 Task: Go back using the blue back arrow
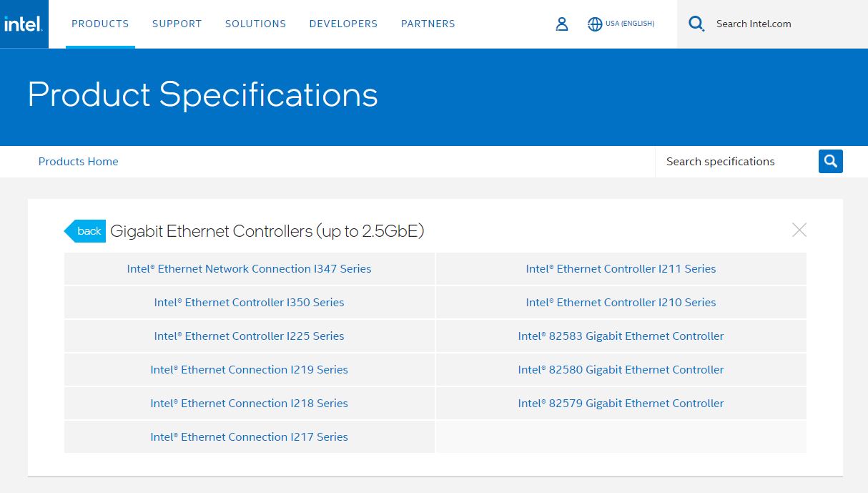pyautogui.click(x=86, y=231)
